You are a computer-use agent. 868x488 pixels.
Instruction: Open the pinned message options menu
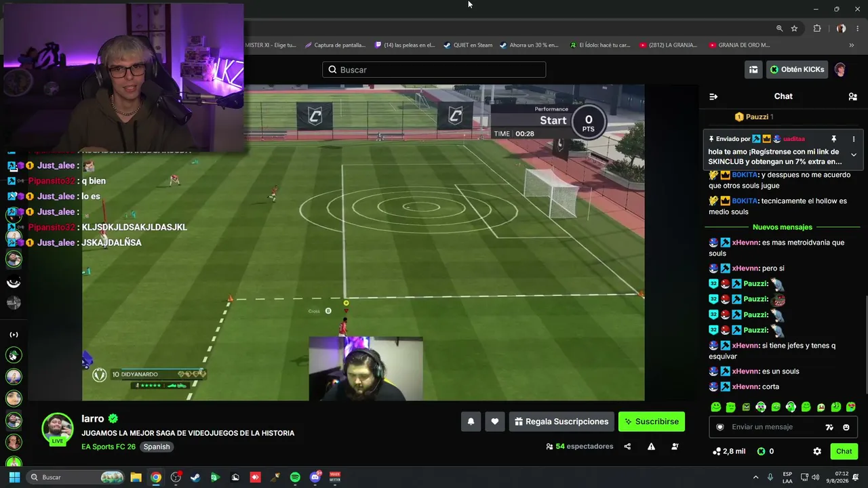point(854,139)
